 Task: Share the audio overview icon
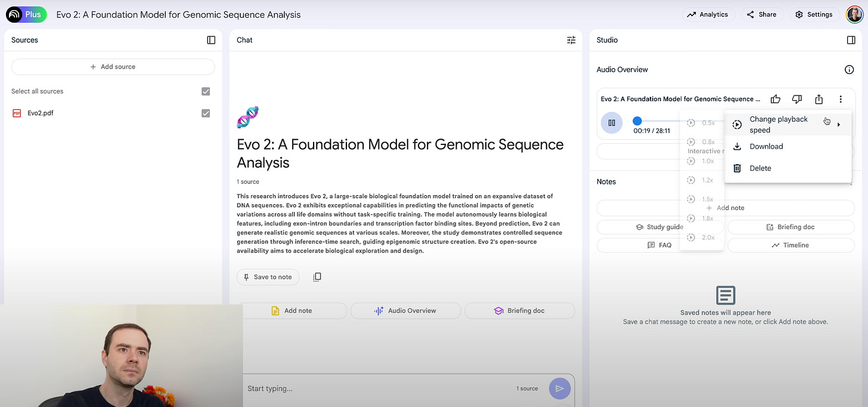tap(819, 99)
